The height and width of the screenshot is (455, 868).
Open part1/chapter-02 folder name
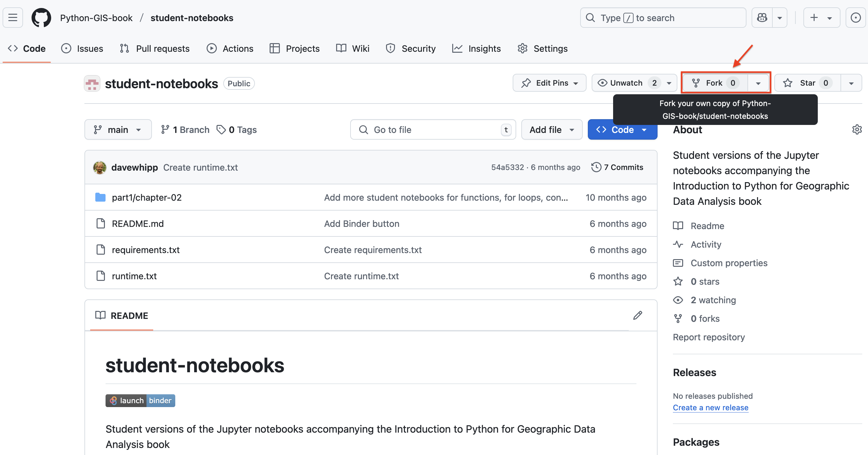point(146,197)
